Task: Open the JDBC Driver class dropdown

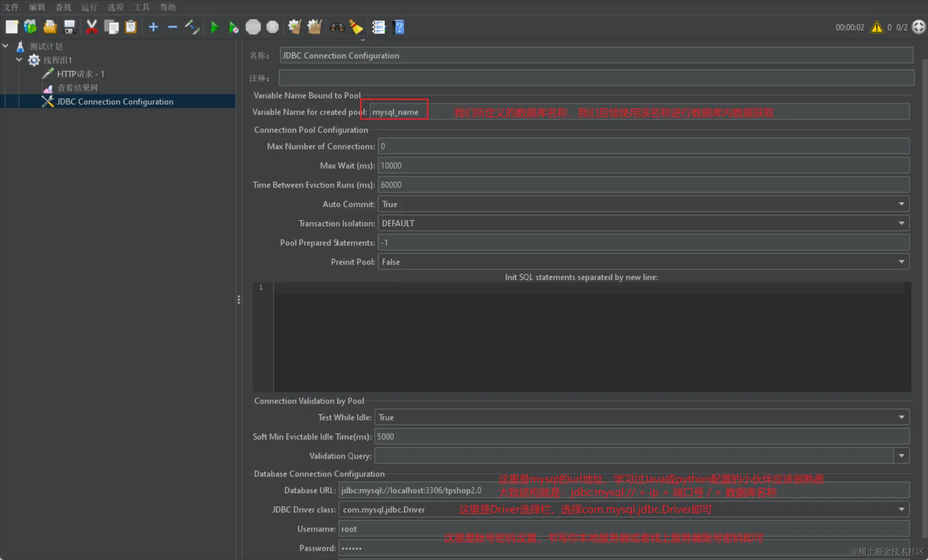Action: 901,510
